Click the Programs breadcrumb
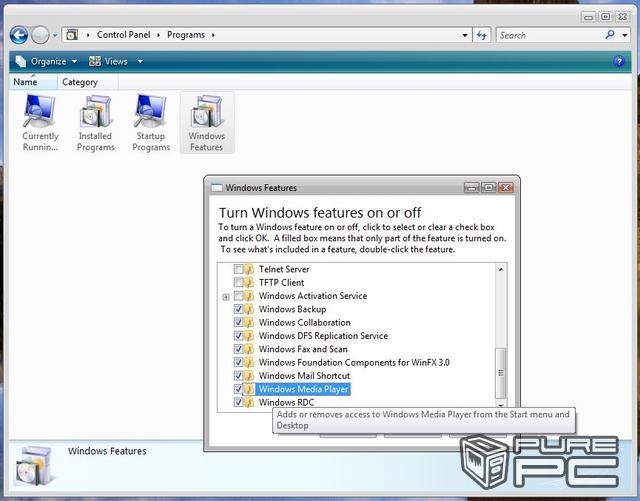The height and width of the screenshot is (501, 640). 186,35
